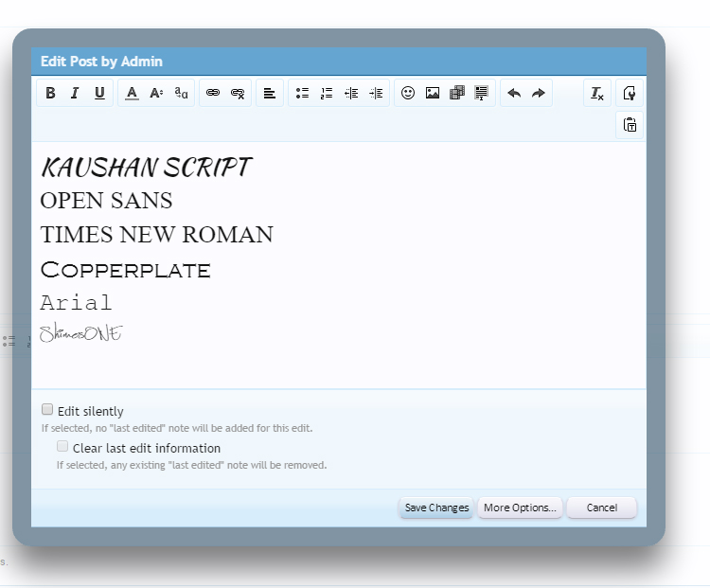This screenshot has width=710, height=588.
Task: Click the indent icon
Action: (376, 93)
